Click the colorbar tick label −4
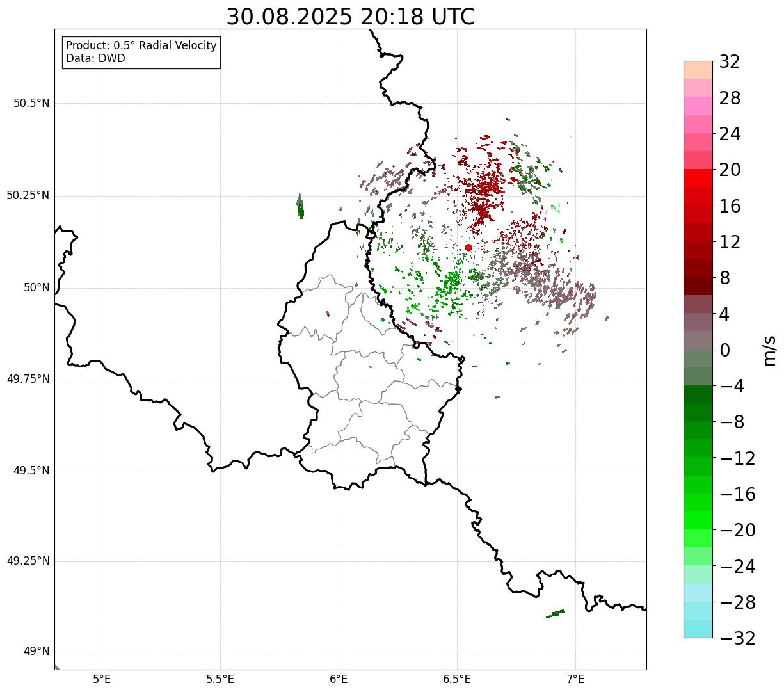 click(732, 386)
